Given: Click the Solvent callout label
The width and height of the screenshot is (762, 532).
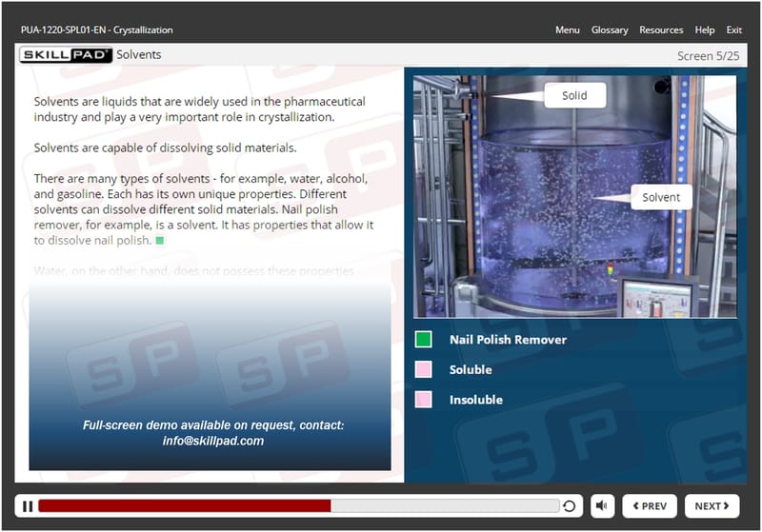Looking at the screenshot, I should pyautogui.click(x=660, y=197).
